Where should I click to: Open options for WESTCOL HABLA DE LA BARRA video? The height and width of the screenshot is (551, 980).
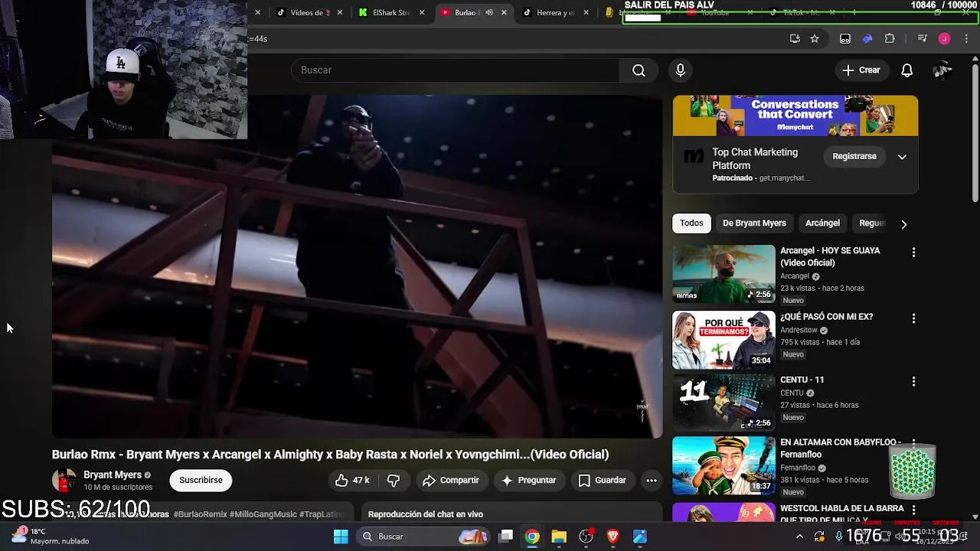pos(913,510)
